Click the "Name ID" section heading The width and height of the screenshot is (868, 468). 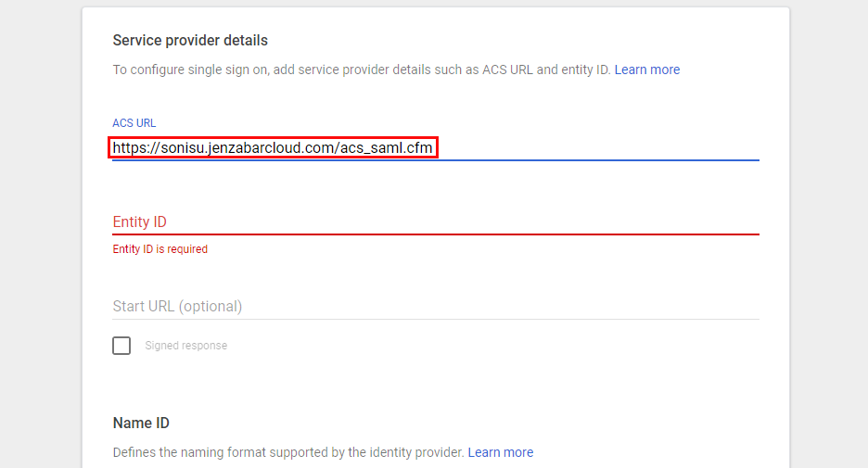[141, 423]
